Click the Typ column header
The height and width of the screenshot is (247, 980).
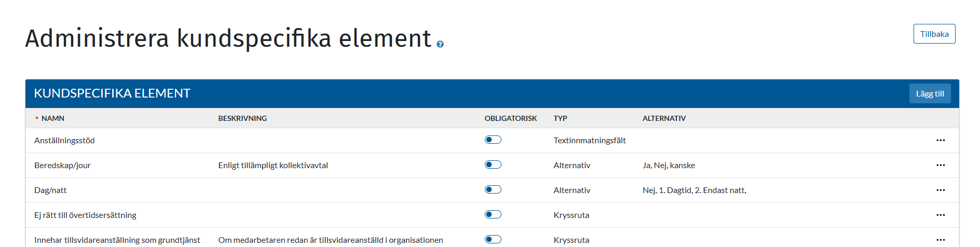click(x=560, y=118)
